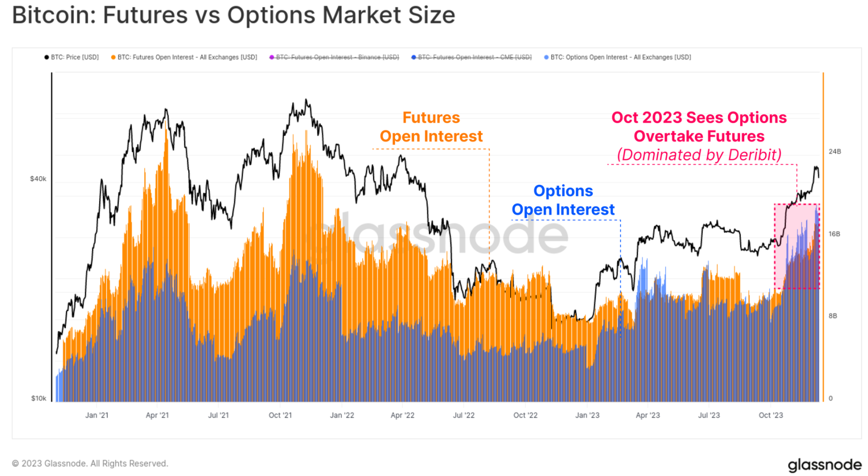
Task: Click the black dot beside BTC: Price
Action: [47, 57]
